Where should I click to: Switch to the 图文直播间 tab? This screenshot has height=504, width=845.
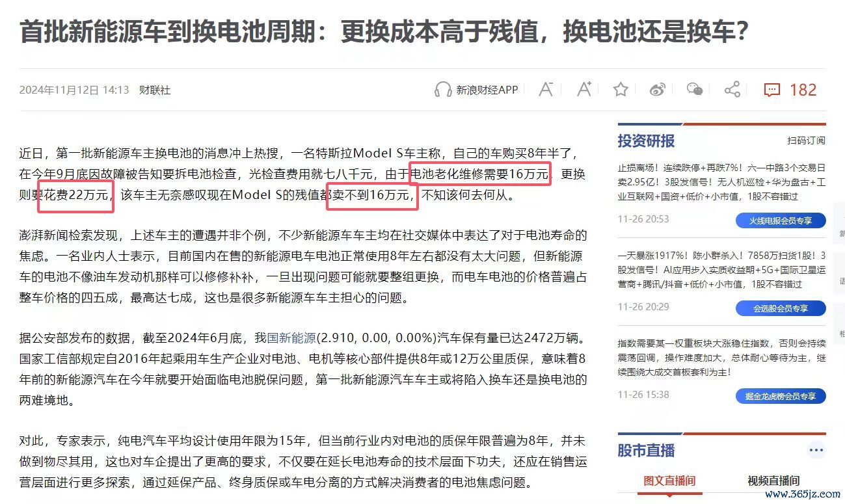(x=669, y=481)
